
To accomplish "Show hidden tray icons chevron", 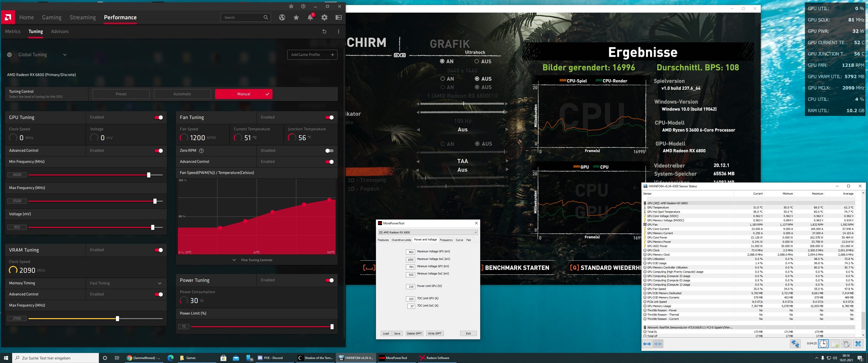I will 817,358.
